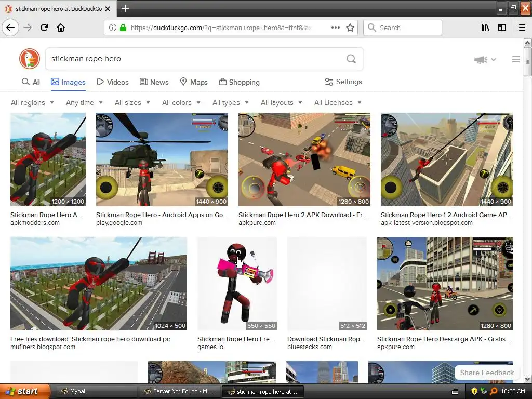Expand the All types filter

tap(231, 102)
